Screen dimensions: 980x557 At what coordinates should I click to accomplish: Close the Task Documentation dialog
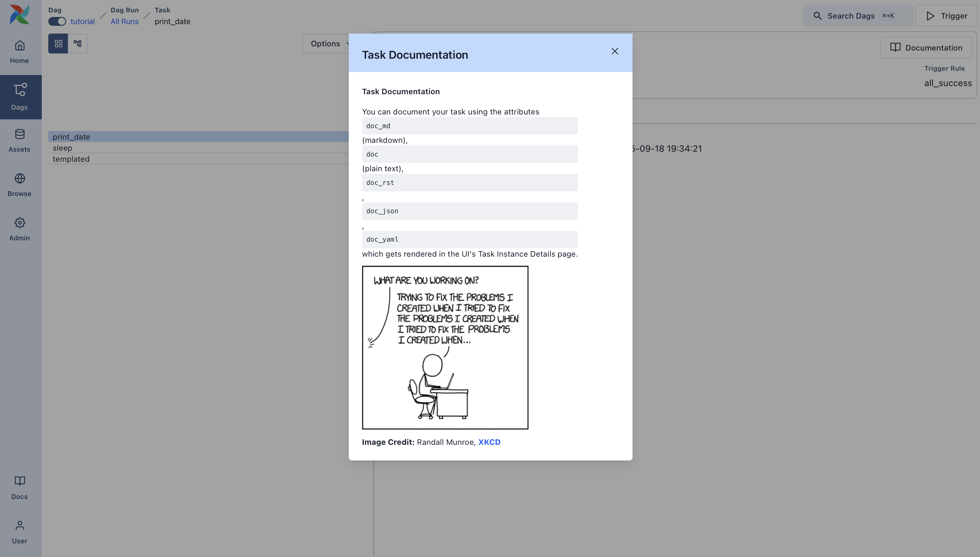(615, 51)
